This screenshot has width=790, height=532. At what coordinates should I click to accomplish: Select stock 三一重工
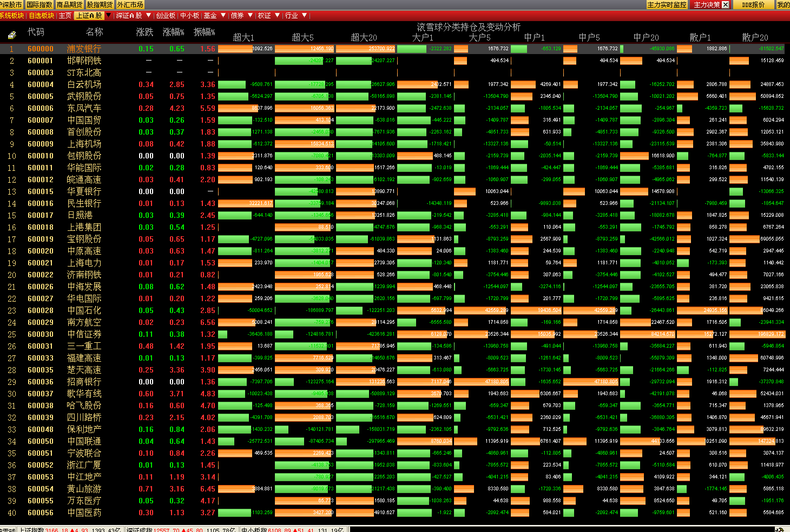84,346
